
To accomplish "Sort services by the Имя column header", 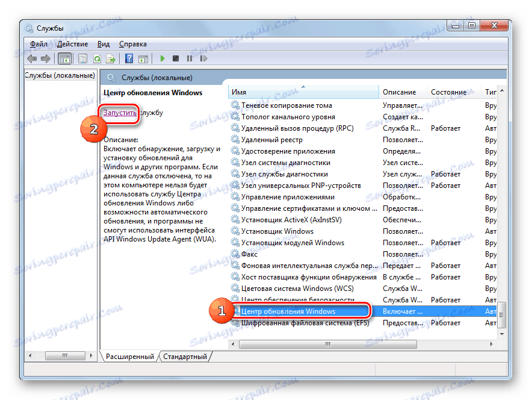I will coord(303,92).
